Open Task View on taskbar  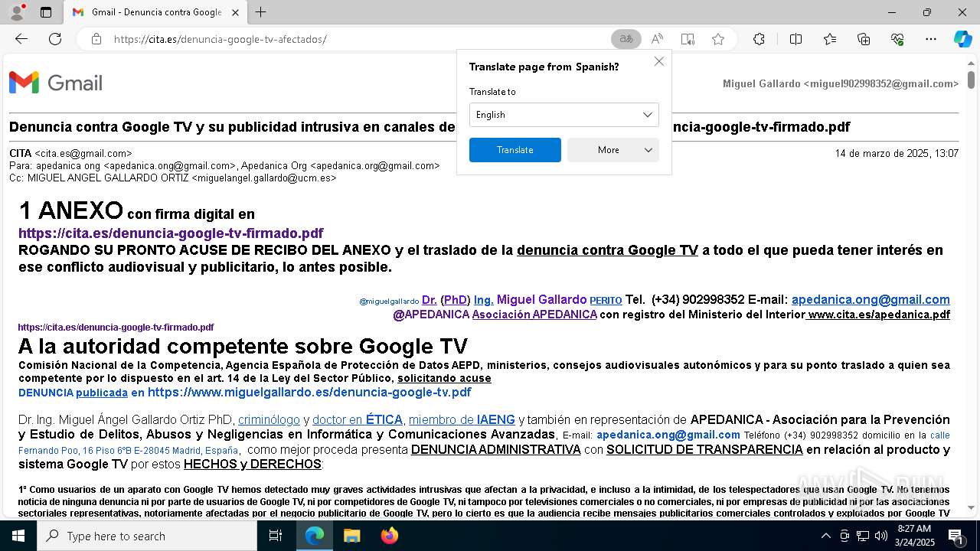276,536
